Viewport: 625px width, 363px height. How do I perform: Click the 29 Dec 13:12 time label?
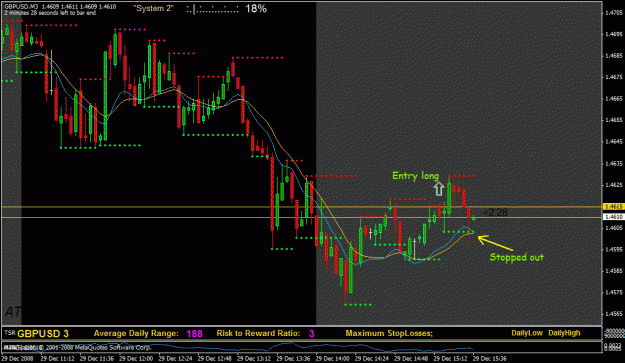254,359
